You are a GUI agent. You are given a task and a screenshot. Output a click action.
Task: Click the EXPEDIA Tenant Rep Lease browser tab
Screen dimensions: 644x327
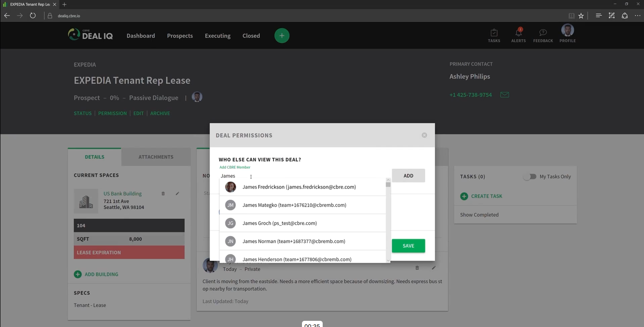tap(29, 4)
